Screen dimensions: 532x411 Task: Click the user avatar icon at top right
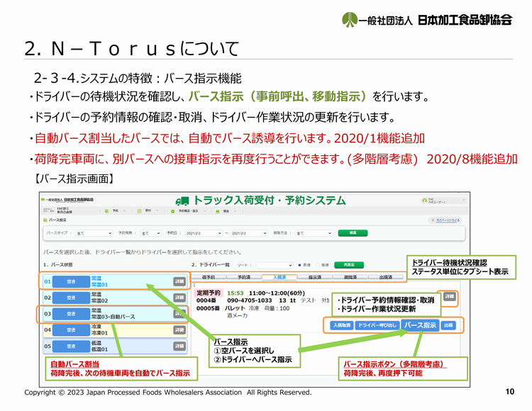tap(424, 201)
